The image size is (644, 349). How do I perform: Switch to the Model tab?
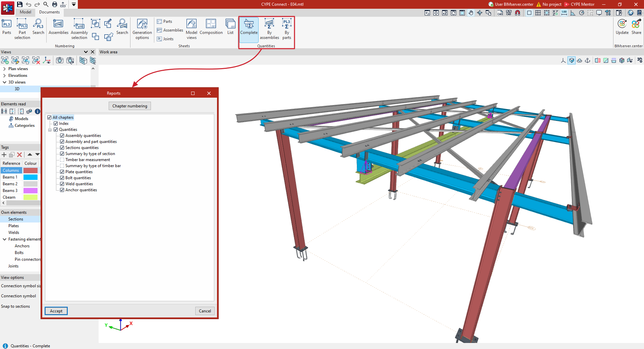point(25,12)
